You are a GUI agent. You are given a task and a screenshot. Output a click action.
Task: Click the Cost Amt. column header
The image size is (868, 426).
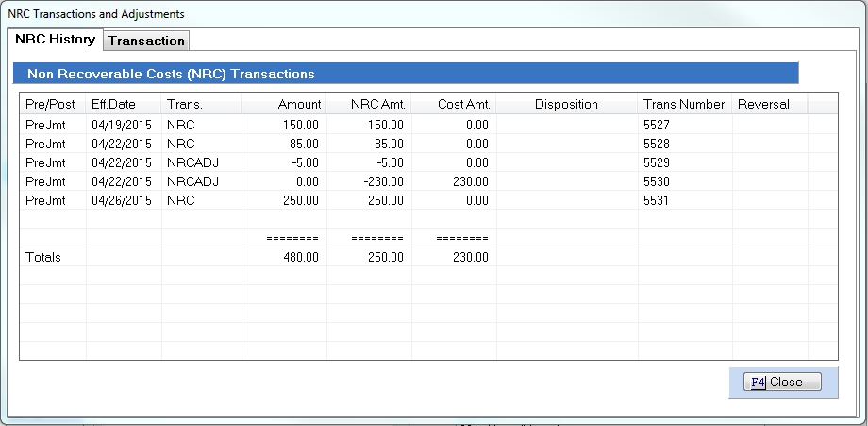click(x=462, y=104)
